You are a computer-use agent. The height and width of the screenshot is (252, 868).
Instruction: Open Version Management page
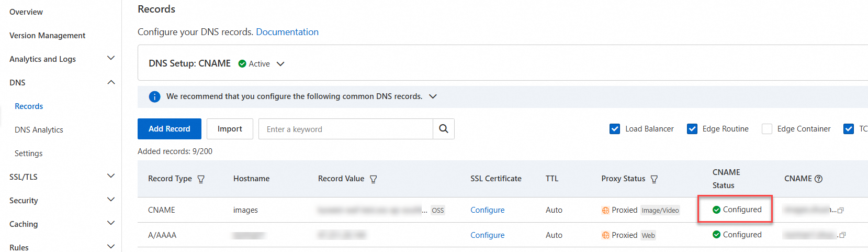[47, 36]
